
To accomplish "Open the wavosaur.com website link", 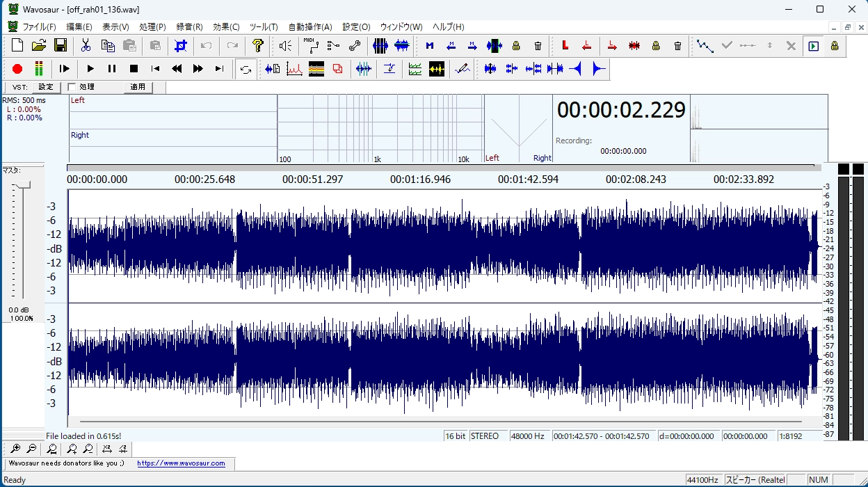I will [181, 463].
